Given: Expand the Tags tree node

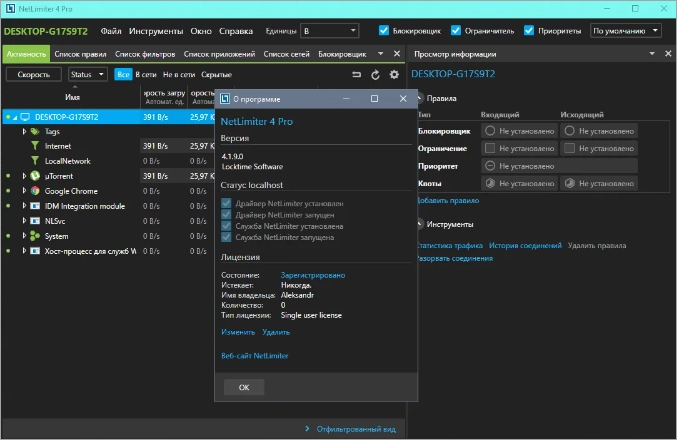Looking at the screenshot, I should [24, 131].
